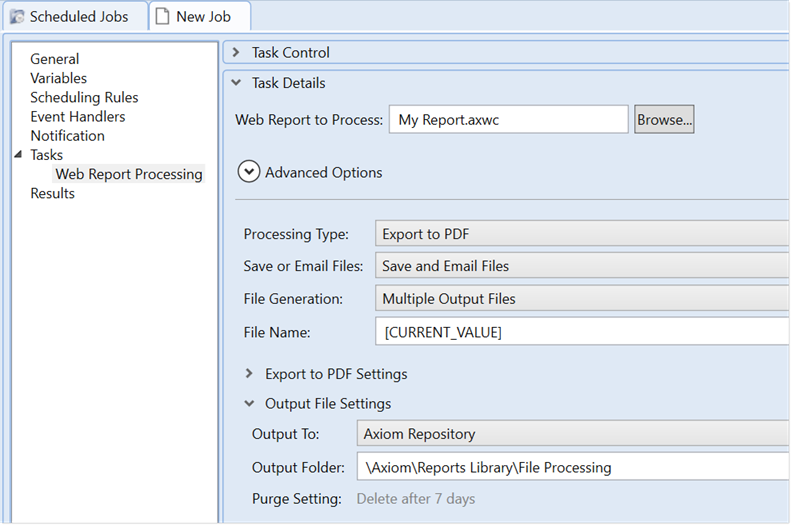Click the Scheduled Jobs tab icon
This screenshot has width=792, height=526.
[x=17, y=17]
